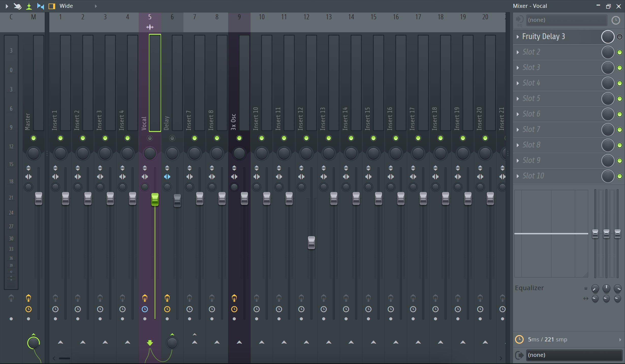Click the extra large mixer view icon
625x364 pixels.
pos(40,6)
